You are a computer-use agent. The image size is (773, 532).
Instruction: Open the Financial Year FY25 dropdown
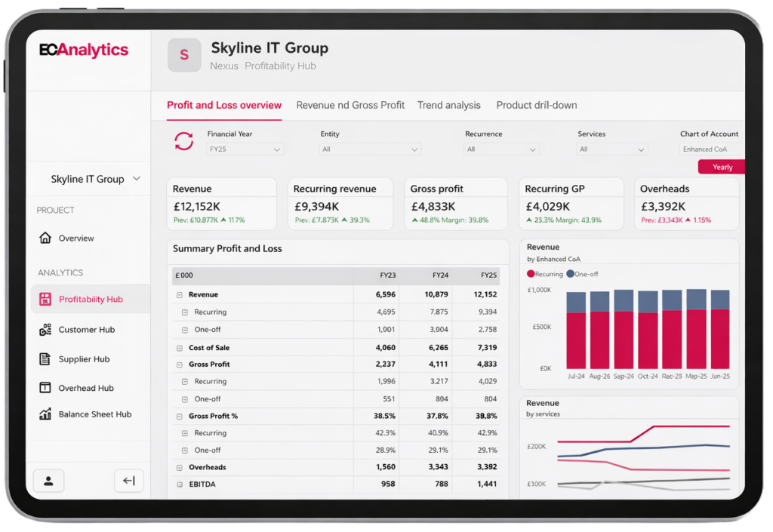(x=245, y=149)
